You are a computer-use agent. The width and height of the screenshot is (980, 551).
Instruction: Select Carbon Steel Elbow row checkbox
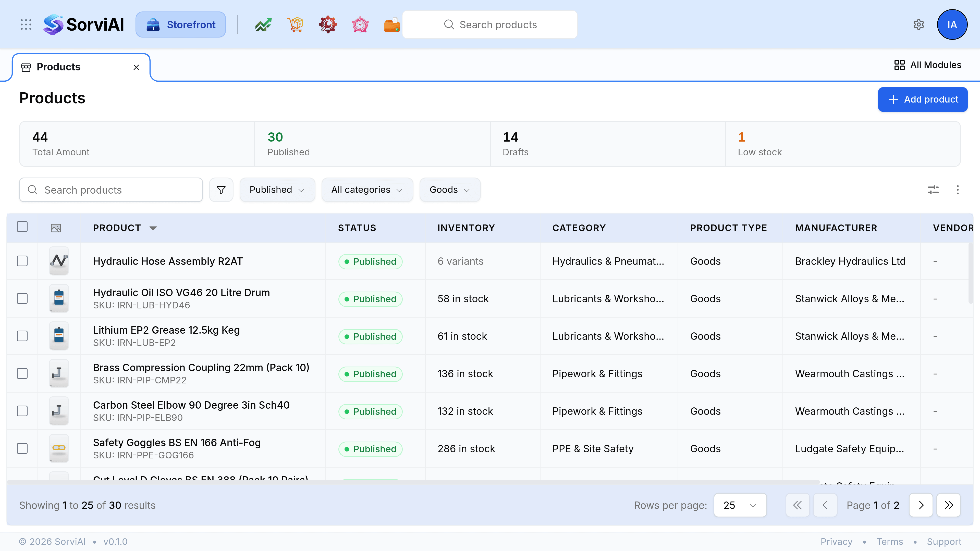(x=22, y=411)
